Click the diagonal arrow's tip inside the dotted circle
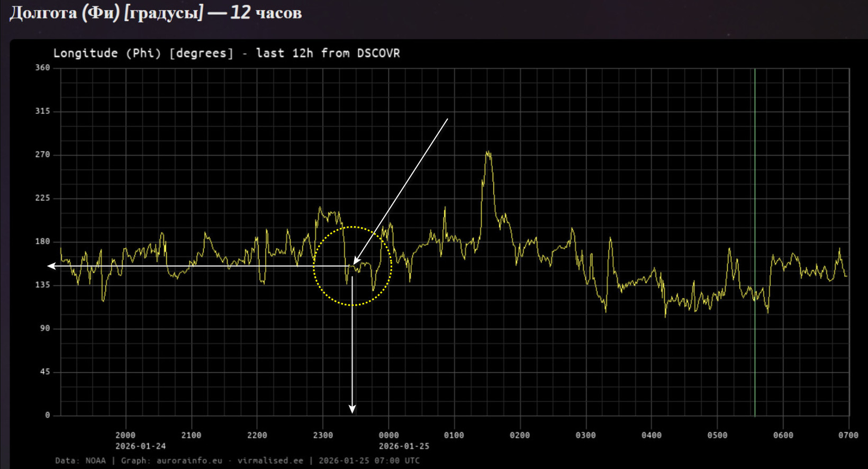The width and height of the screenshot is (868, 469). click(x=355, y=262)
